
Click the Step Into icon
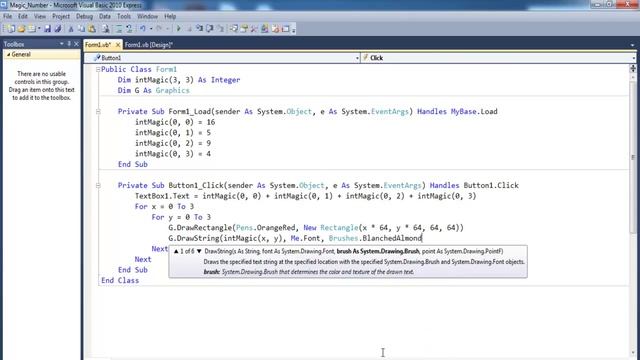coord(199,29)
